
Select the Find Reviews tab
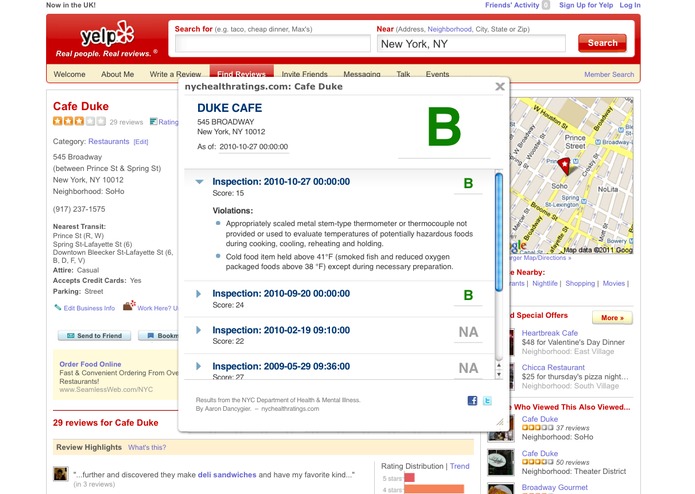tap(242, 72)
